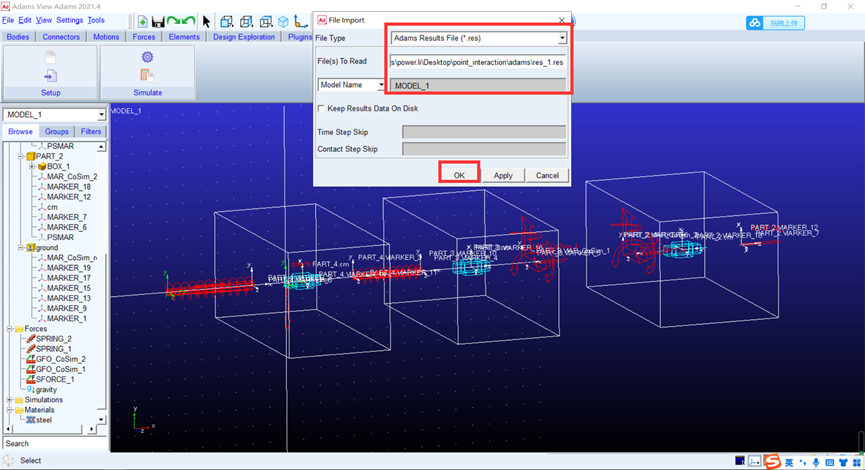This screenshot has width=865, height=470.
Task: Switch to the Bodies ribbon tab
Action: pos(18,37)
